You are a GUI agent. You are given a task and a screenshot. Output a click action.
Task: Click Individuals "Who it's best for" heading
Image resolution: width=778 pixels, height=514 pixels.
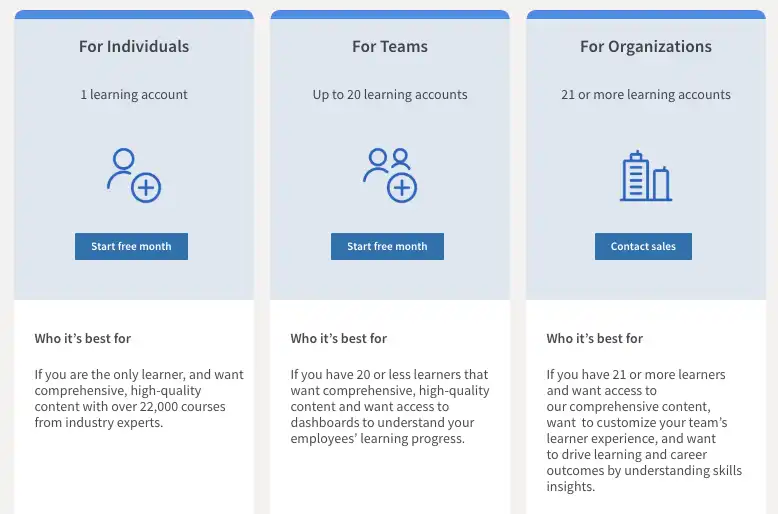point(83,339)
